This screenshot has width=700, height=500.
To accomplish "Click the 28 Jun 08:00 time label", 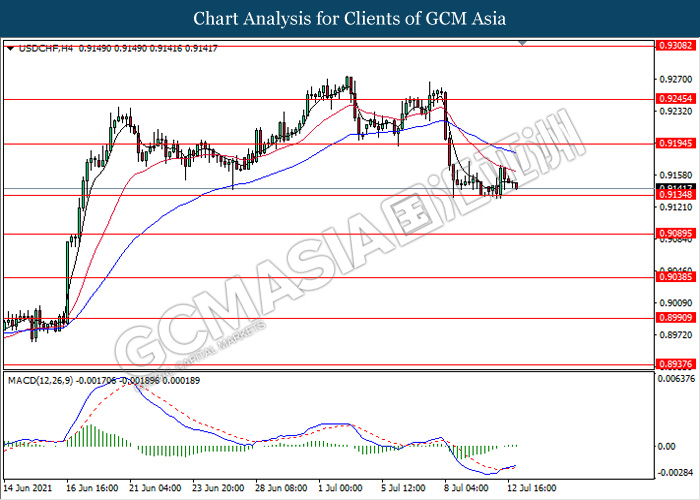I will (x=281, y=488).
